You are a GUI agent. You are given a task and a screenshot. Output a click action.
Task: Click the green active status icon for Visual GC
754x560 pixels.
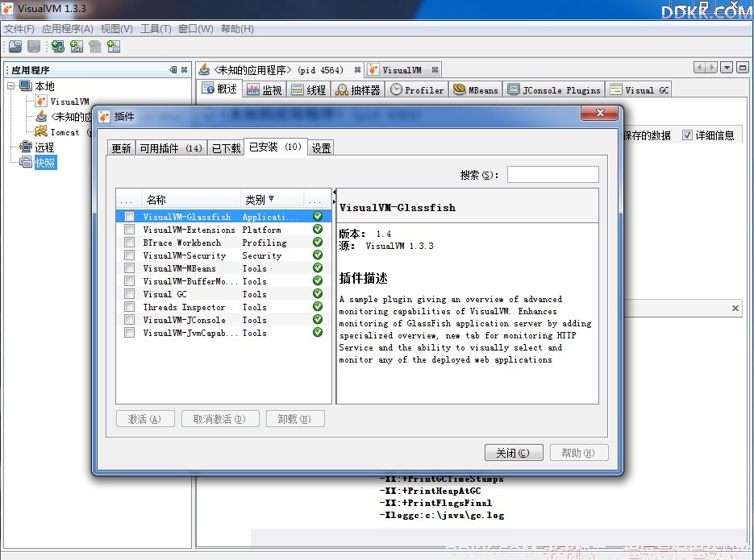[318, 293]
